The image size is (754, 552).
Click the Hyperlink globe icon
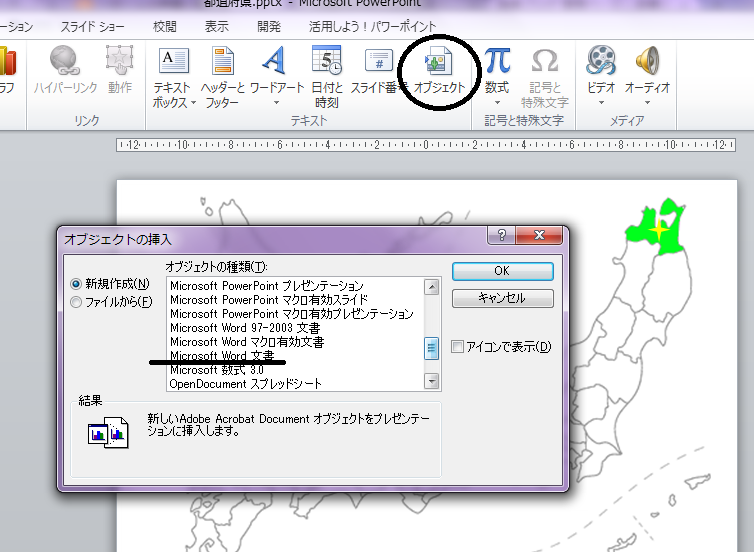[x=64, y=61]
